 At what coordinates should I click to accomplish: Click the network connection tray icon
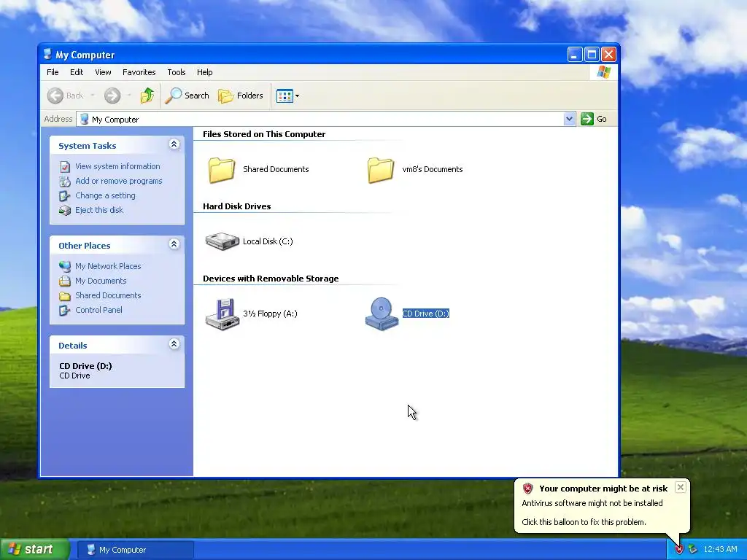(x=692, y=550)
